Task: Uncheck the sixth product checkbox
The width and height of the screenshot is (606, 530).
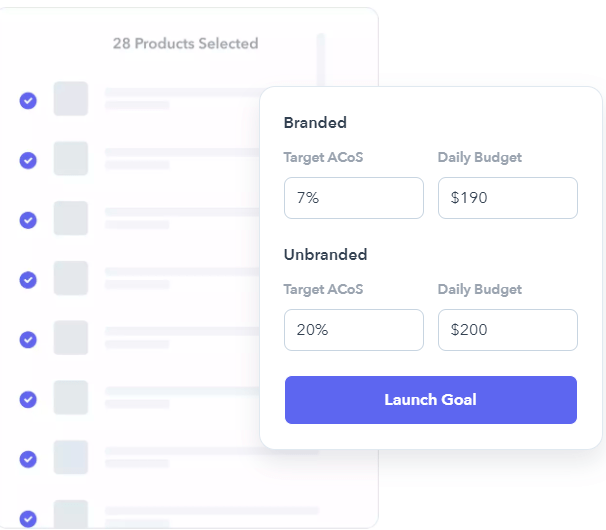Action: coord(28,399)
